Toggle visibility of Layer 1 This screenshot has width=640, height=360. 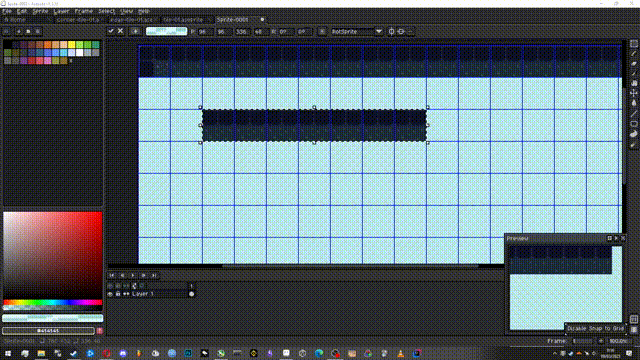[x=110, y=294]
